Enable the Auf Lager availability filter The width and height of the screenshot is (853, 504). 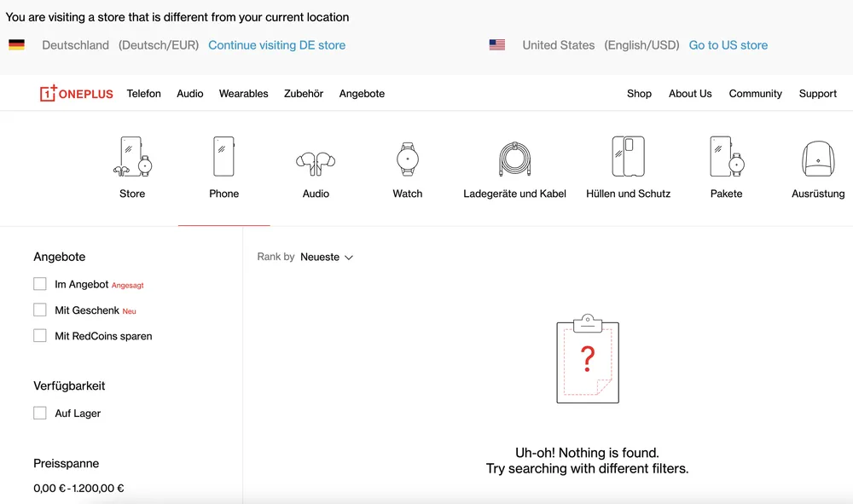click(x=39, y=413)
